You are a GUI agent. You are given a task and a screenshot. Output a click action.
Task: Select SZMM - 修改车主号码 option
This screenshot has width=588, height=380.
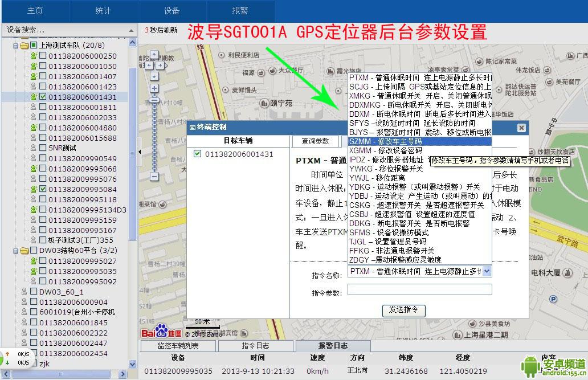point(419,141)
